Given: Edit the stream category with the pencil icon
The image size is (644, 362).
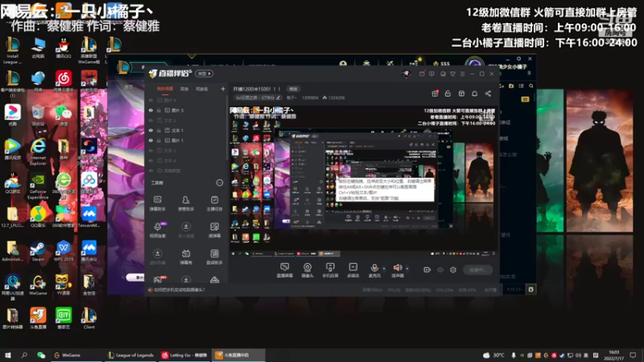Looking at the screenshot, I should click(278, 97).
